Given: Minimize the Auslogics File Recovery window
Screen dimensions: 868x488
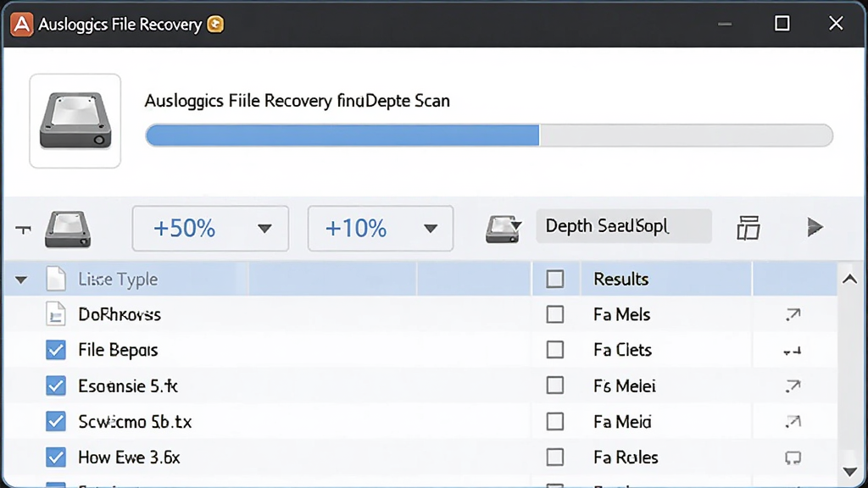Looking at the screenshot, I should [725, 24].
